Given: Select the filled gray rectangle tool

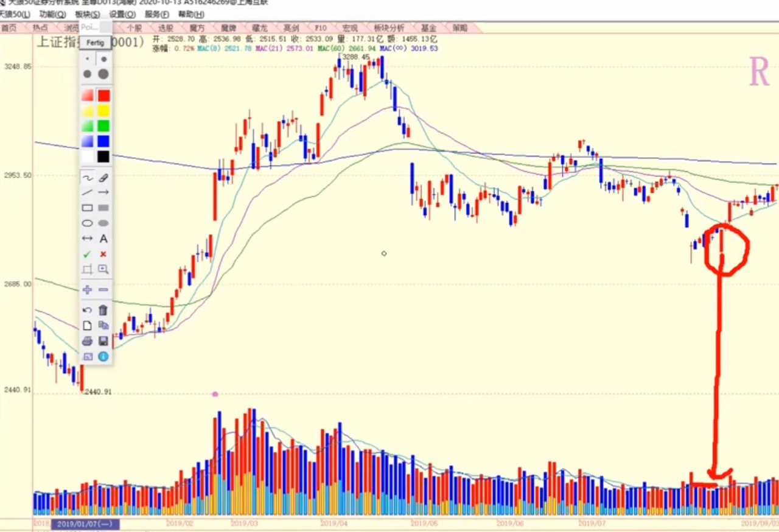Looking at the screenshot, I should (103, 208).
